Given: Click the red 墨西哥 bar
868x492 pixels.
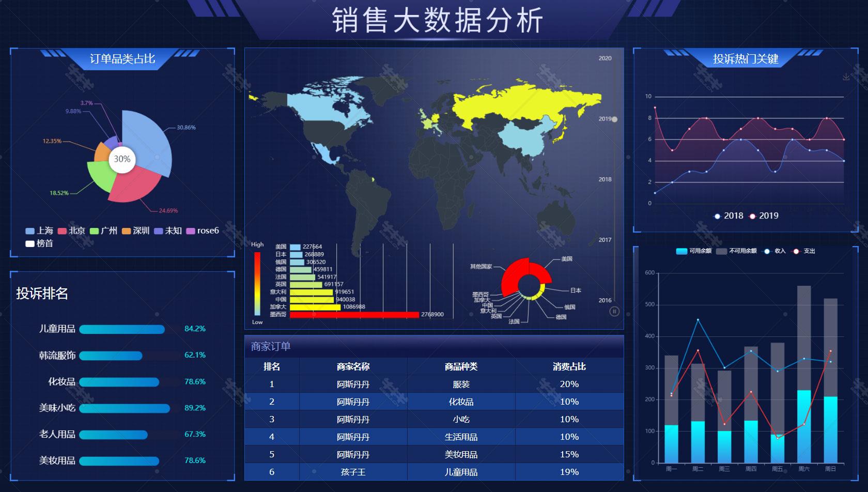Looking at the screenshot, I should (354, 315).
